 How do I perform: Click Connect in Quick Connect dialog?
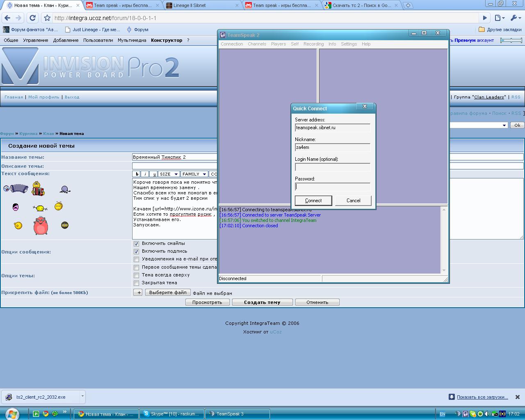[313, 201]
